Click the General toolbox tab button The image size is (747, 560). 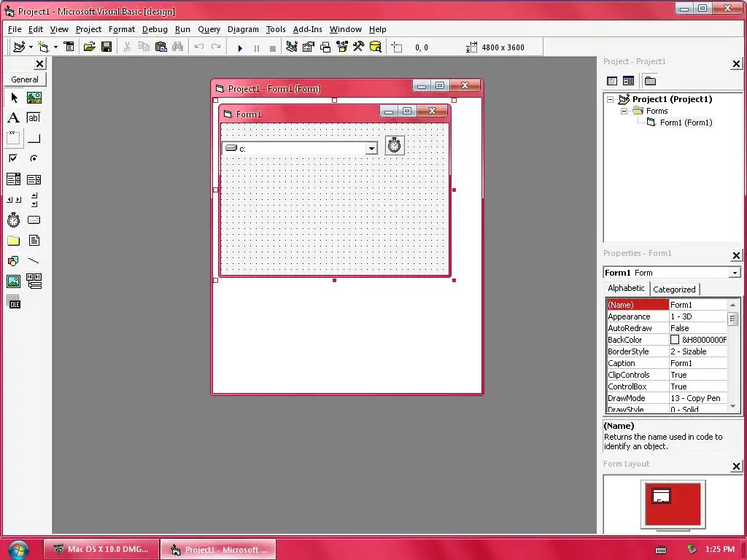pos(25,79)
